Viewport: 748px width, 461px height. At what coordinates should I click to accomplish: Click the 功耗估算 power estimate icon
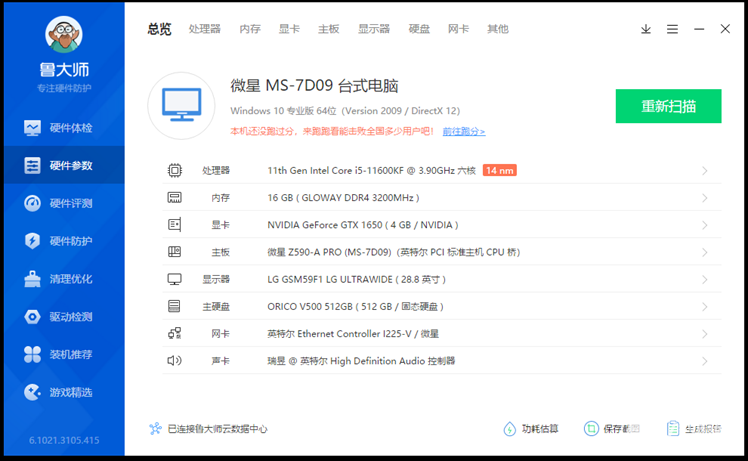[x=509, y=429]
